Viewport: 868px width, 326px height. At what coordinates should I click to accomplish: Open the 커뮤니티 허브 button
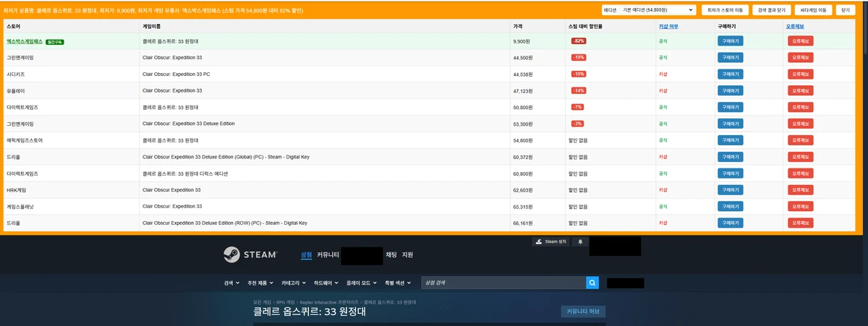583,312
